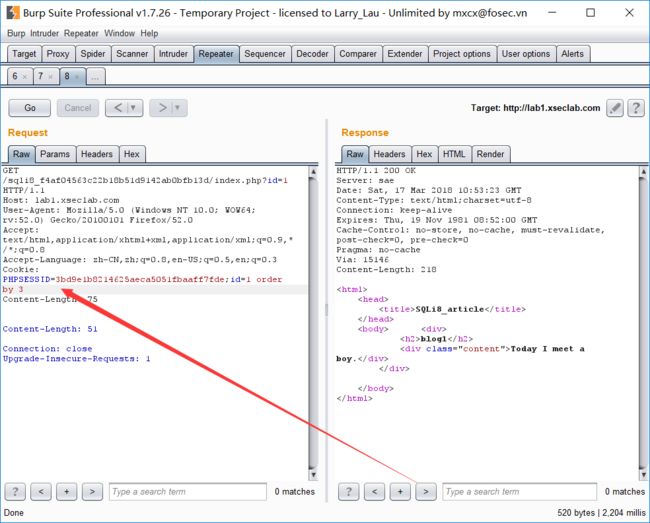Close Repeater tab 7
Screen dimensions: 650x523
(51, 77)
